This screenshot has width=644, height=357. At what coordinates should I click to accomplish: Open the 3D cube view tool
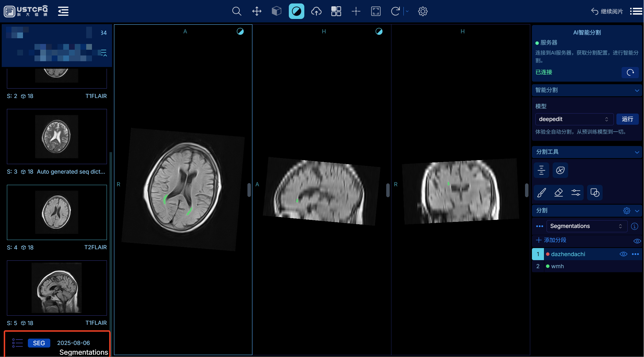pos(276,11)
